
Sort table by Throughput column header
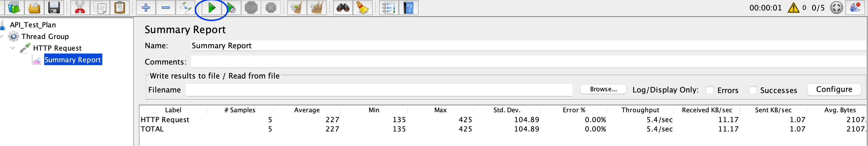[x=640, y=110]
